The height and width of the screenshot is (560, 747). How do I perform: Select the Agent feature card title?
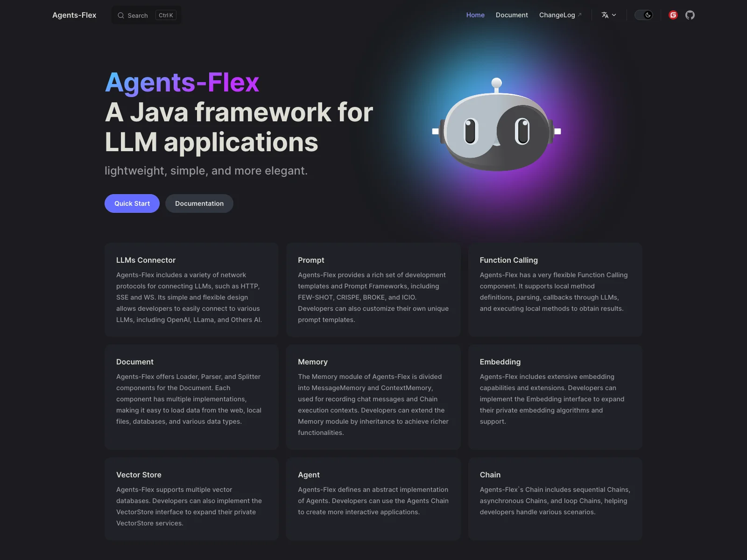point(309,475)
